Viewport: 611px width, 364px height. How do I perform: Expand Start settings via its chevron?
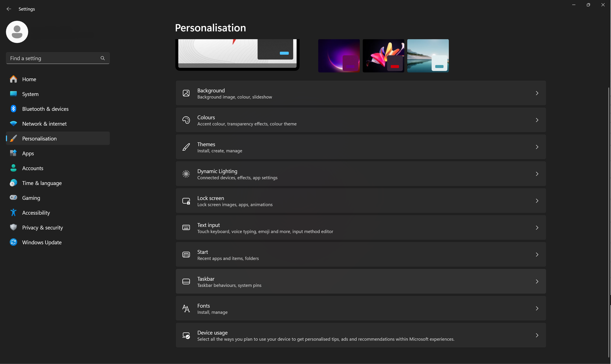tap(537, 255)
